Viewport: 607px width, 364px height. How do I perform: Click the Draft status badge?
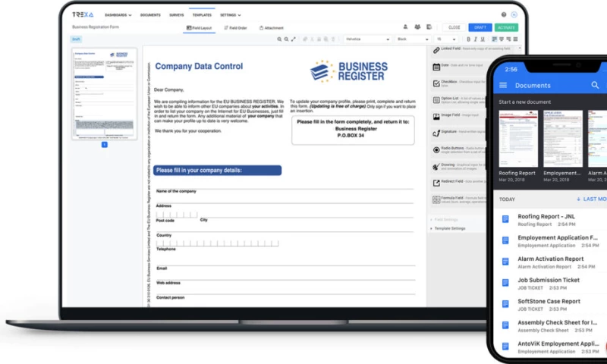76,39
